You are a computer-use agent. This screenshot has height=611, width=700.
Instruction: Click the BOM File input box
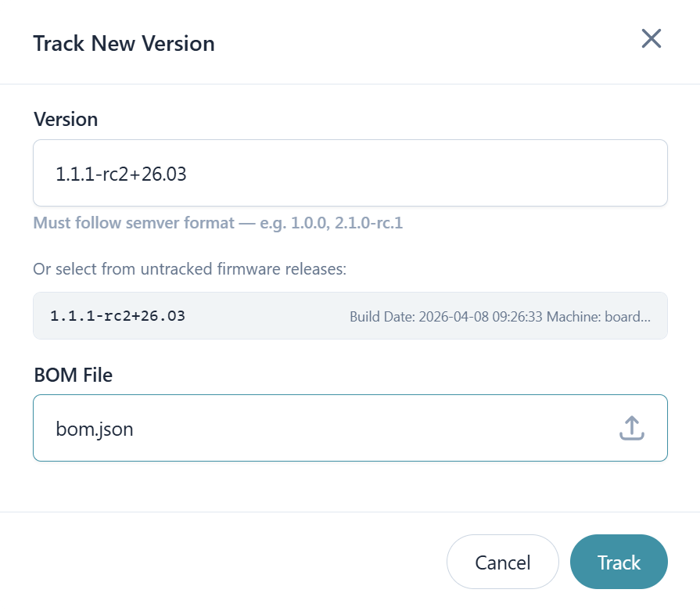point(328,428)
